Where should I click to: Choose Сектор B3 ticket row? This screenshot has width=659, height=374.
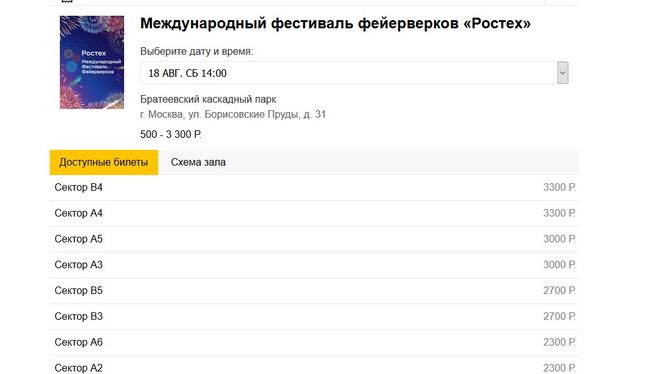point(314,316)
